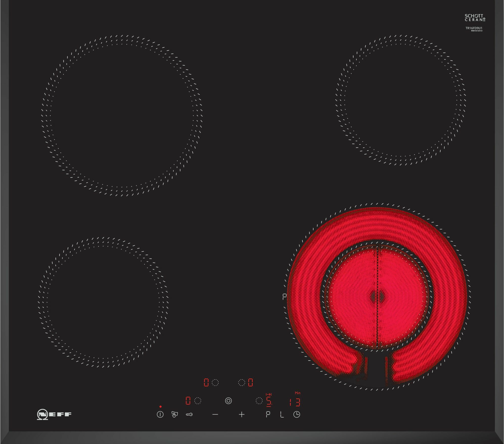Increase heat setting with plus button
Image resolution: width=504 pixels, height=444 pixels.
242,414
